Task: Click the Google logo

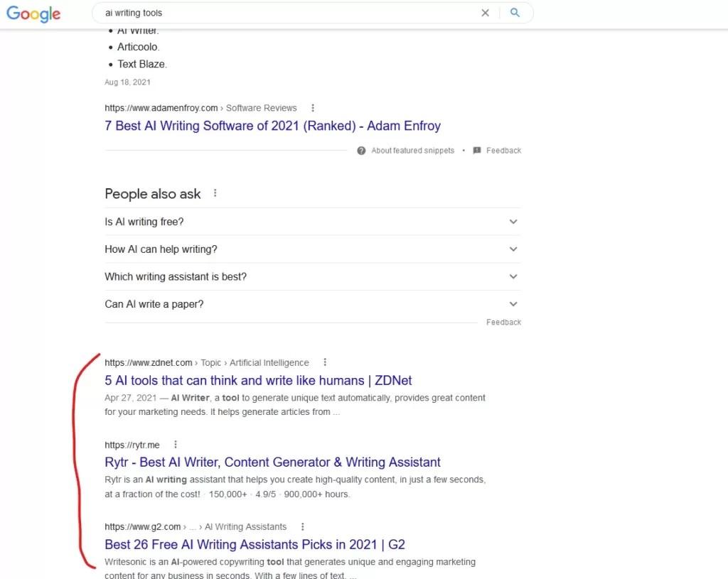Action: point(33,14)
